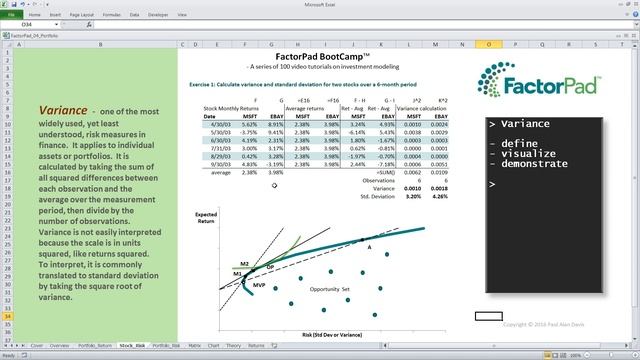Click the Observations label
Viewport: 640px width, 360px height.
point(378,180)
